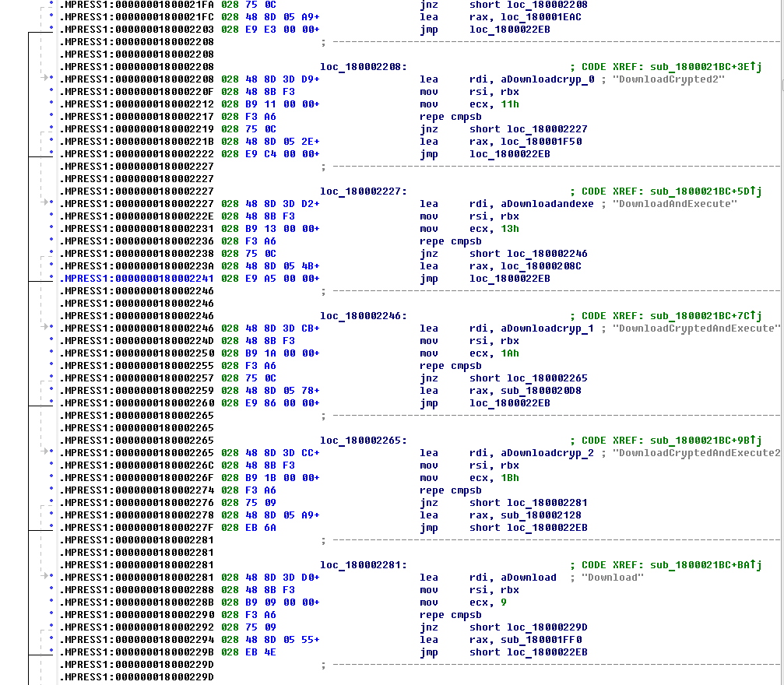Follow the loc_180001EAC operand
The width and height of the screenshot is (784, 685).
[541, 17]
